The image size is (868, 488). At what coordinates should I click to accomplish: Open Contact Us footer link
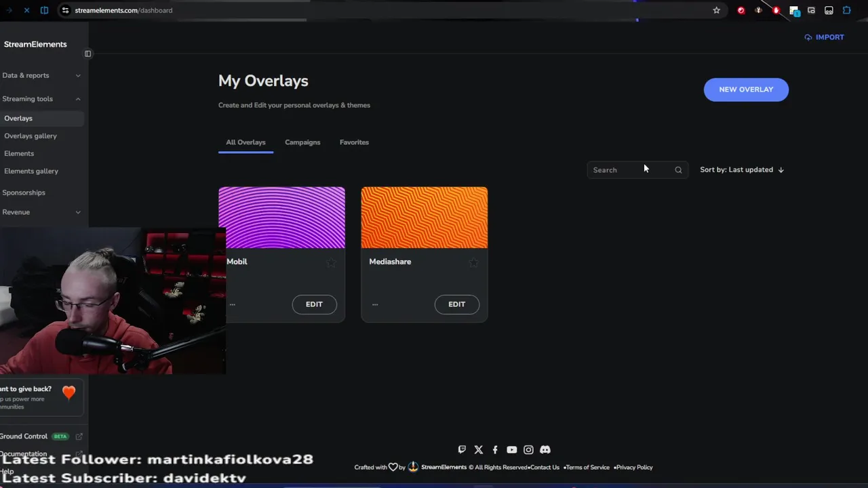coord(545,467)
